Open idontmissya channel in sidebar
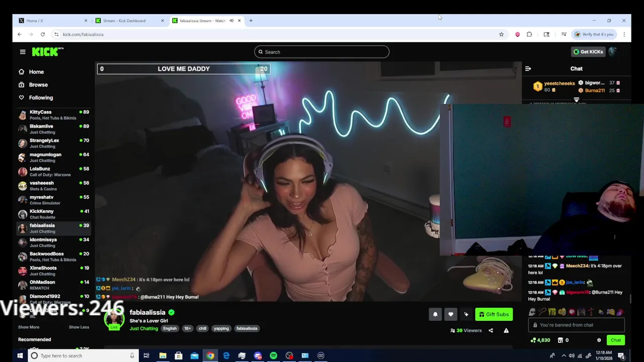The image size is (644, 362). (x=53, y=242)
